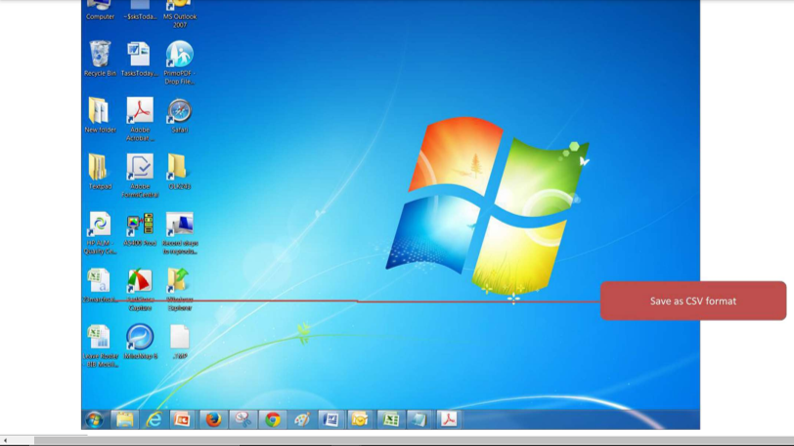Click the horizontal scrollbar left arrow
794x446 pixels.
coord(5,441)
